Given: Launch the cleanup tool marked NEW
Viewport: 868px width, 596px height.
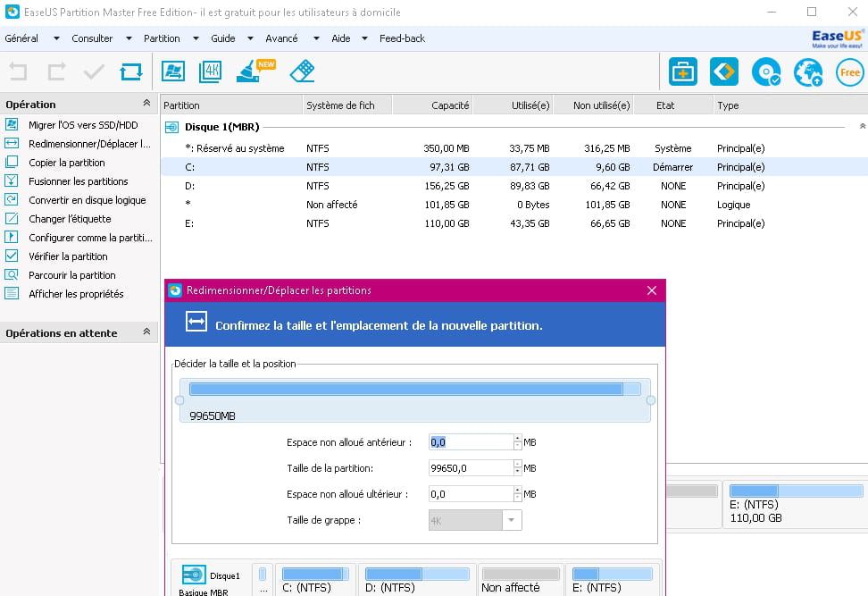Looking at the screenshot, I should pos(252,71).
